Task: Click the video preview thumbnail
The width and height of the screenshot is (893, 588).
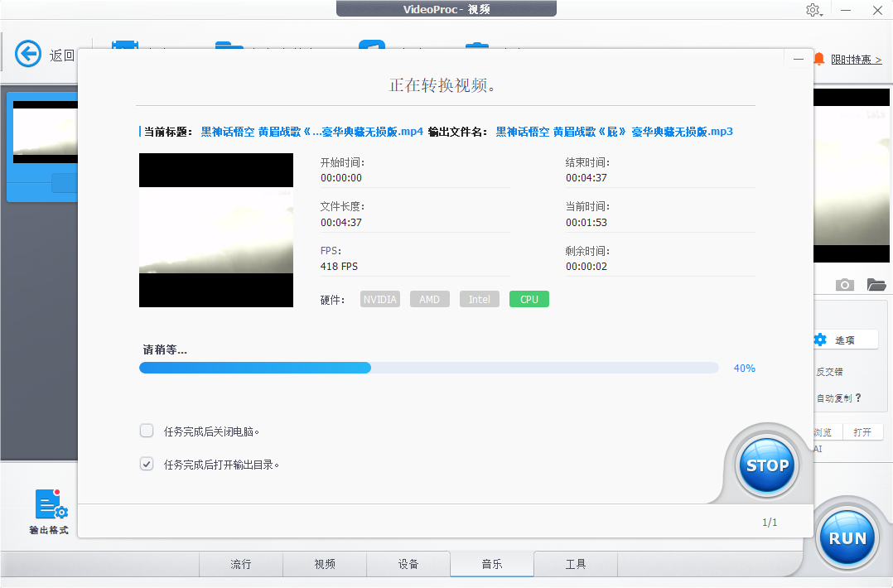Action: 215,229
